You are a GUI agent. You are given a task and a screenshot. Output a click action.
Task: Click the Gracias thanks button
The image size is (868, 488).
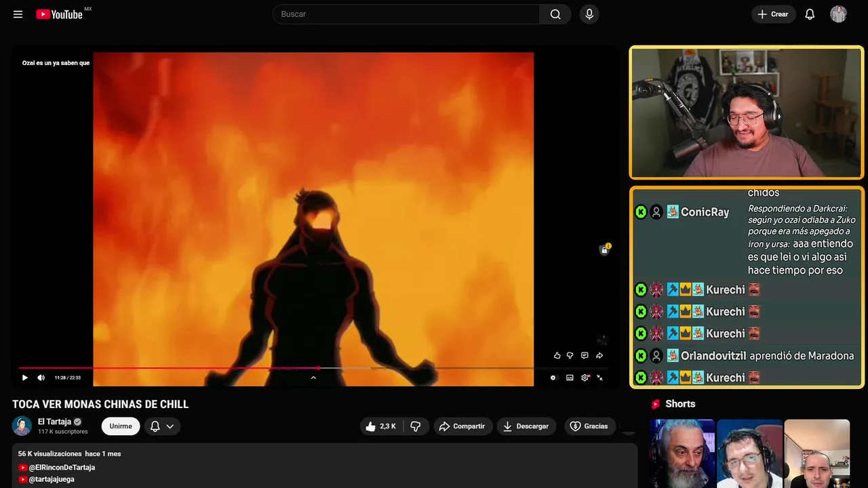pos(589,426)
